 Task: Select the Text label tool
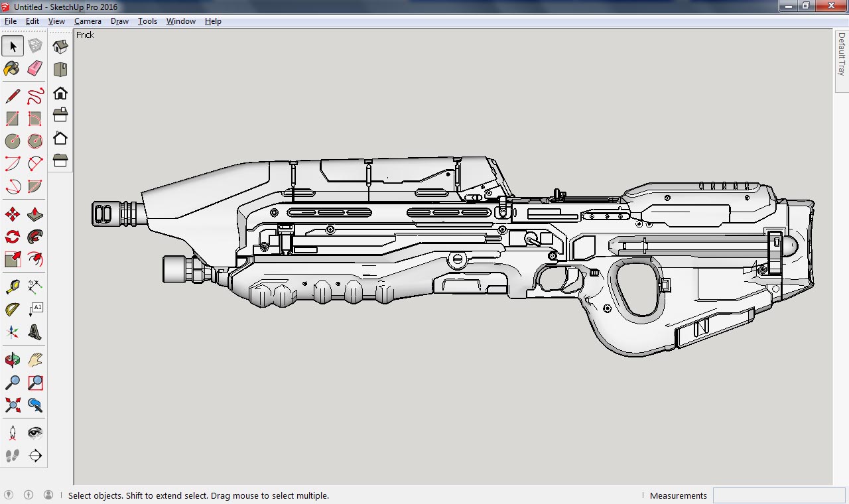tap(35, 310)
